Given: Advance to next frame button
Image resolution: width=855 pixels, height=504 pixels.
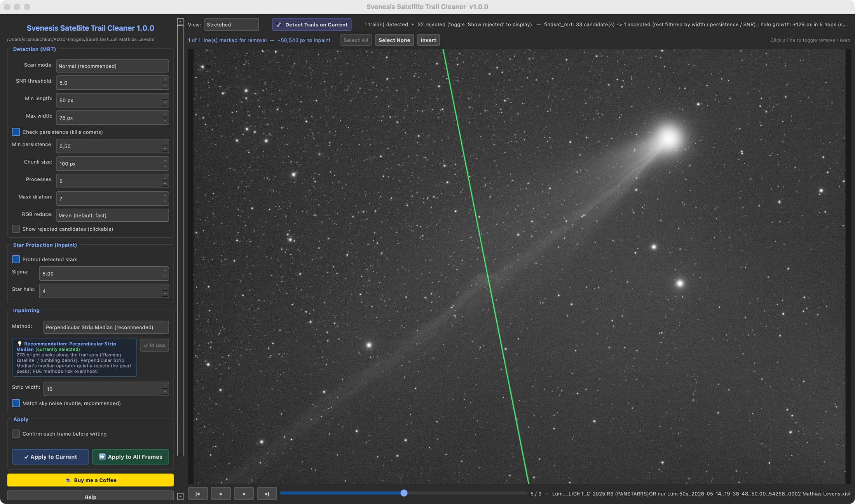Looking at the screenshot, I should coord(244,494).
